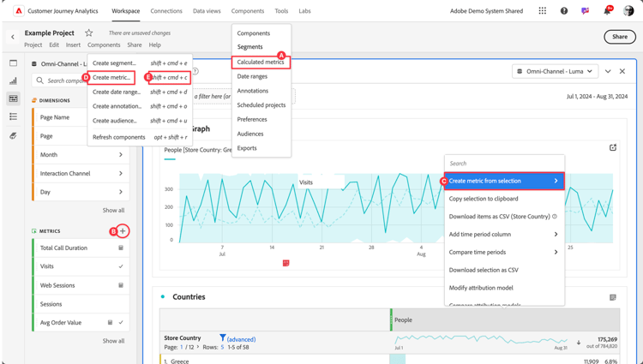Image resolution: width=643 pixels, height=364 pixels.
Task: Select Calculated metrics from Components dropdown
Action: [x=261, y=63]
